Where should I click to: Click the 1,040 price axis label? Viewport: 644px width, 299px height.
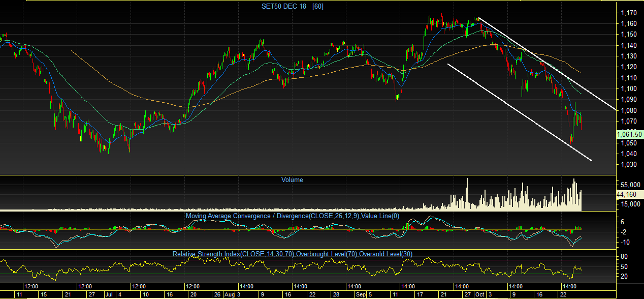tap(628, 154)
